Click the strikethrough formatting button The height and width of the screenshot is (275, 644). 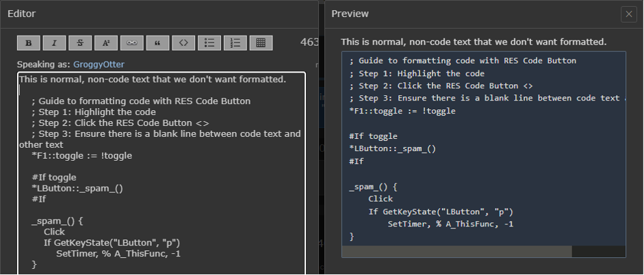click(x=80, y=42)
